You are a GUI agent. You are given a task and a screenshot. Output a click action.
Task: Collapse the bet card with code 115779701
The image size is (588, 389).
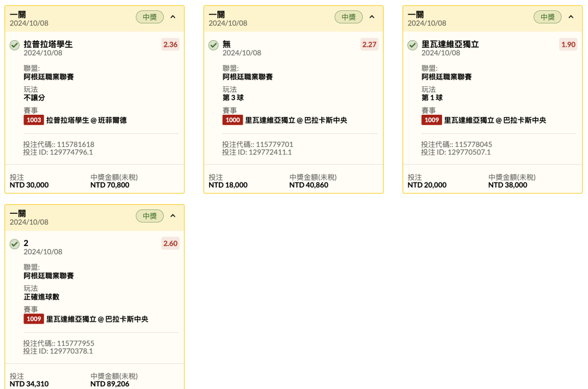372,17
